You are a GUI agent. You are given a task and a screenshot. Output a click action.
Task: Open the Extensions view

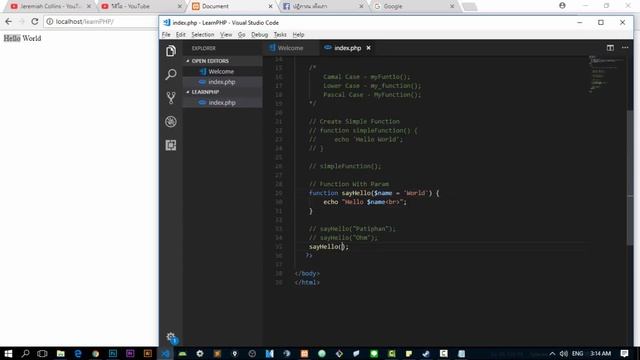pyautogui.click(x=171, y=145)
